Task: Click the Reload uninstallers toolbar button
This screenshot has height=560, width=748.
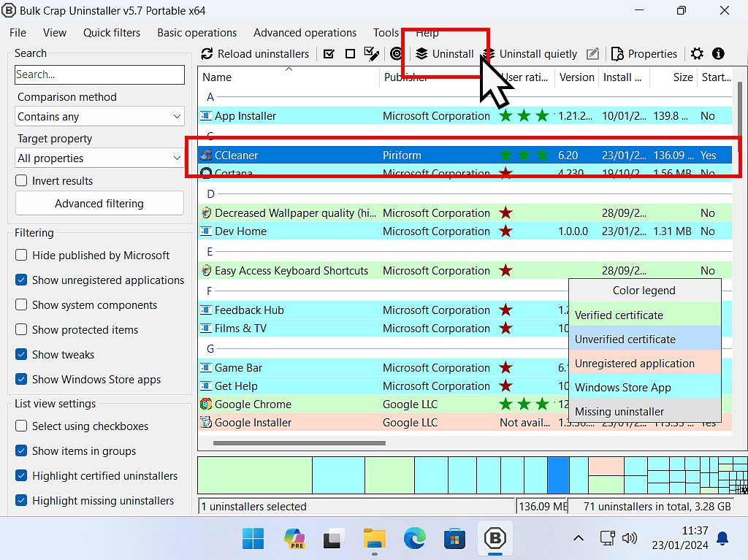Action: pyautogui.click(x=255, y=54)
